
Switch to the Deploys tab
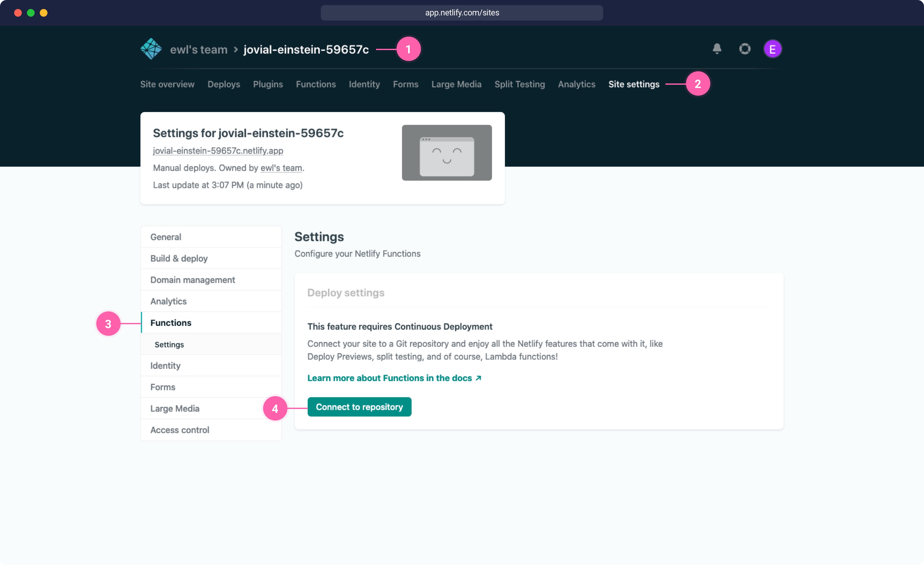coord(224,84)
